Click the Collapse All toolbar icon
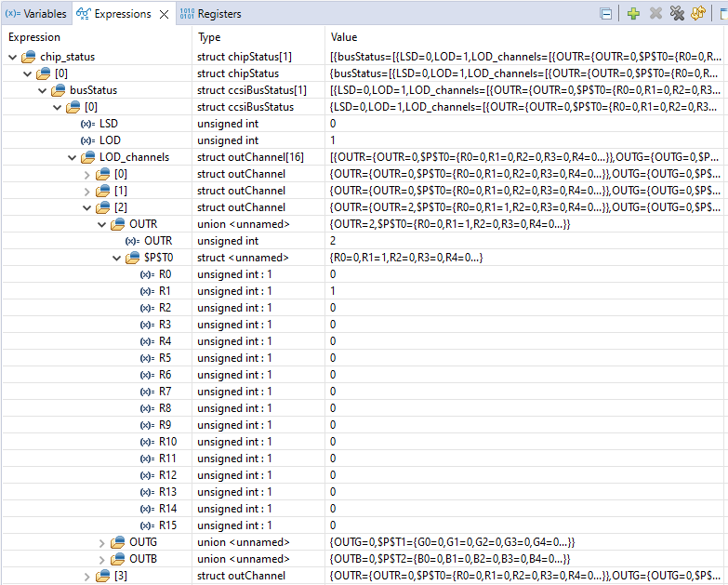This screenshot has height=585, width=728. pyautogui.click(x=606, y=14)
